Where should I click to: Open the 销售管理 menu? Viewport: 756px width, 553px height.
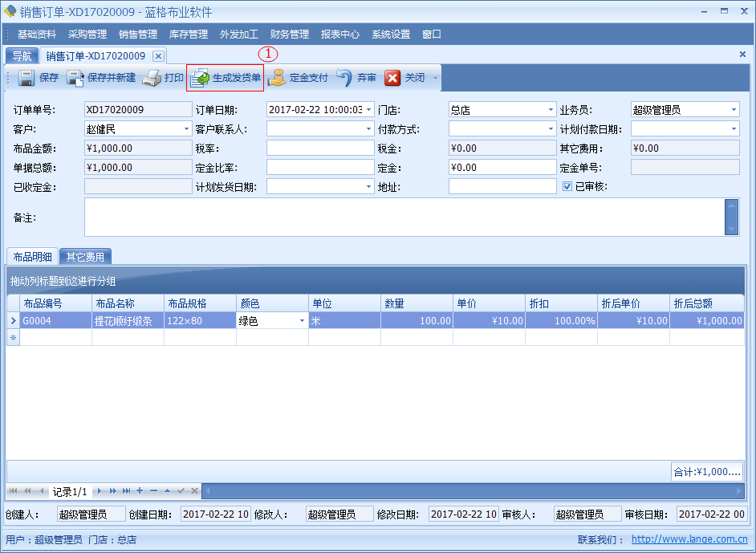(x=138, y=35)
